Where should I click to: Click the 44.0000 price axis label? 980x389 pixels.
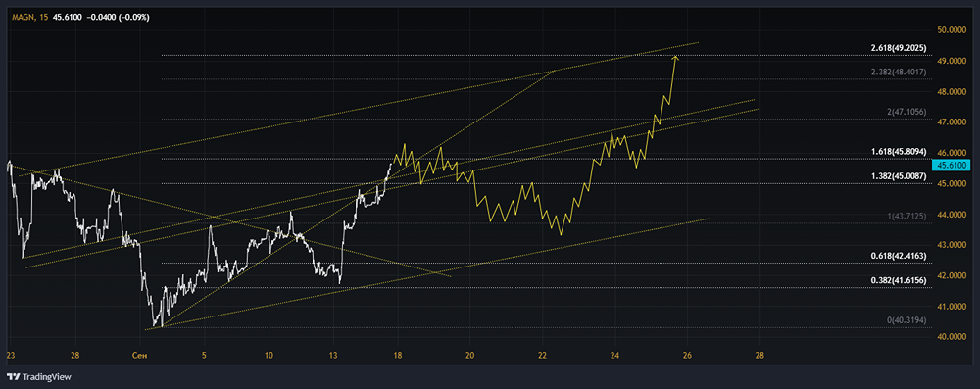pos(953,215)
